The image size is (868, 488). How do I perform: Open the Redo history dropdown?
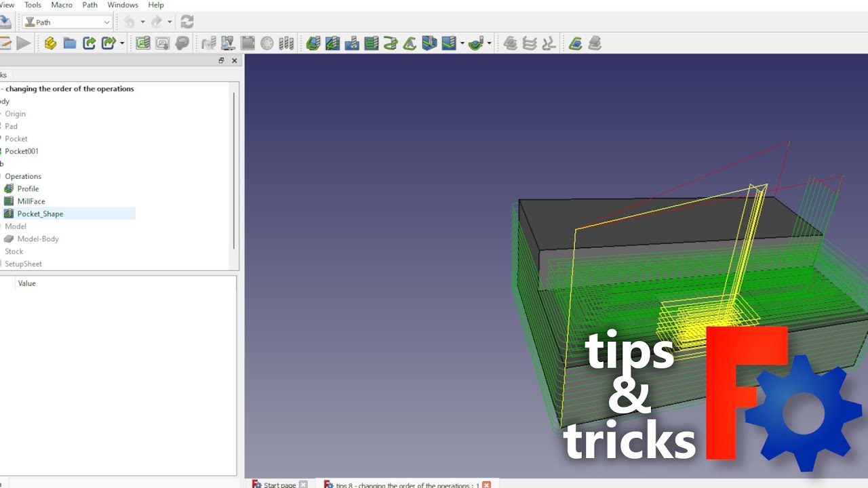click(170, 22)
